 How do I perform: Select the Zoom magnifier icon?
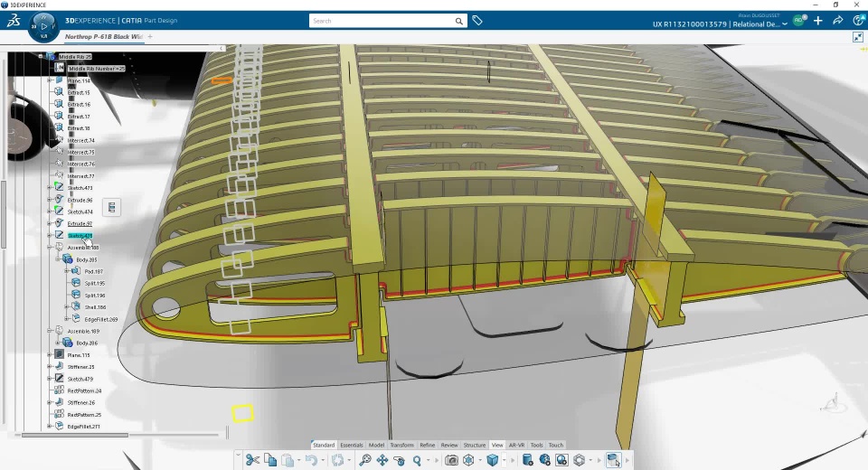[x=417, y=460]
